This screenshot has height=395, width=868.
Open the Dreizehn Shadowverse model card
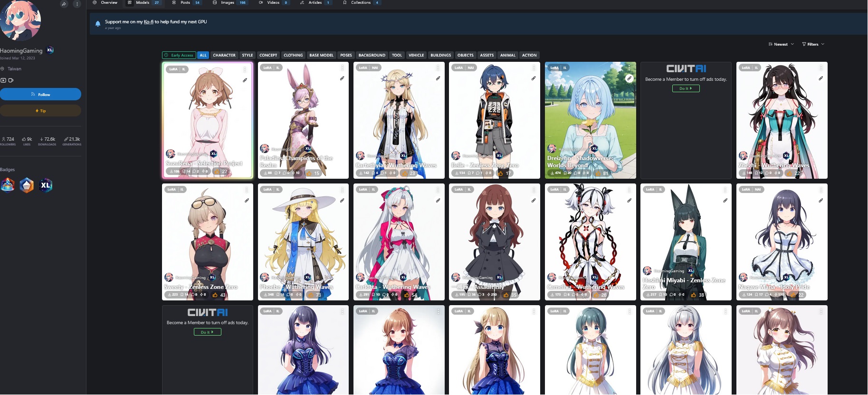coord(590,120)
